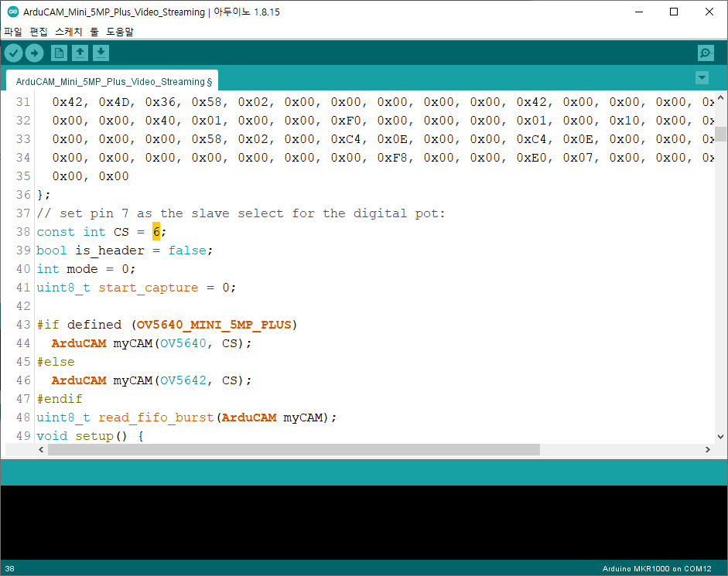Image resolution: width=728 pixels, height=576 pixels.
Task: Click the vertical scrollbar up arrow
Action: [720, 98]
